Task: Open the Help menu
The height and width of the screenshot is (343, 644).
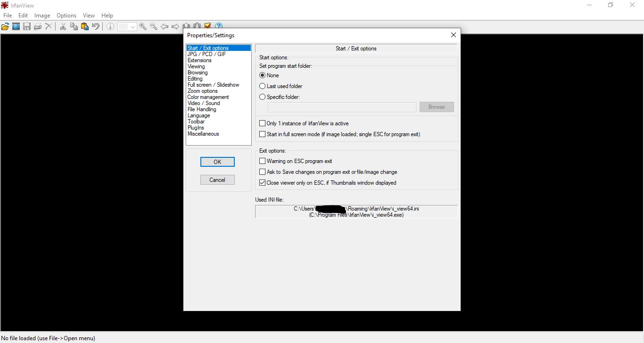Action: 107,16
